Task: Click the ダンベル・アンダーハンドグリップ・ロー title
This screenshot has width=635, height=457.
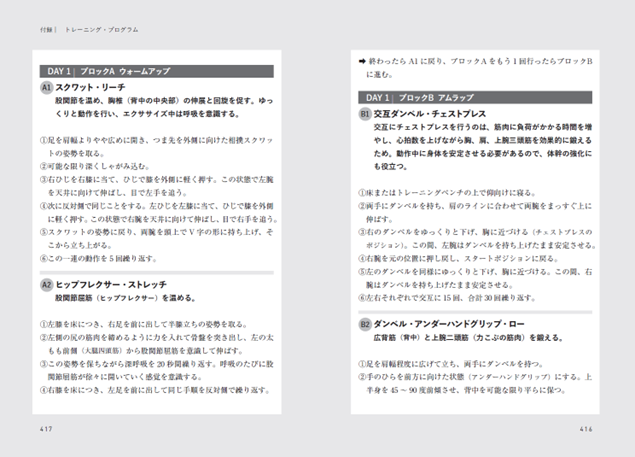Action: (449, 324)
